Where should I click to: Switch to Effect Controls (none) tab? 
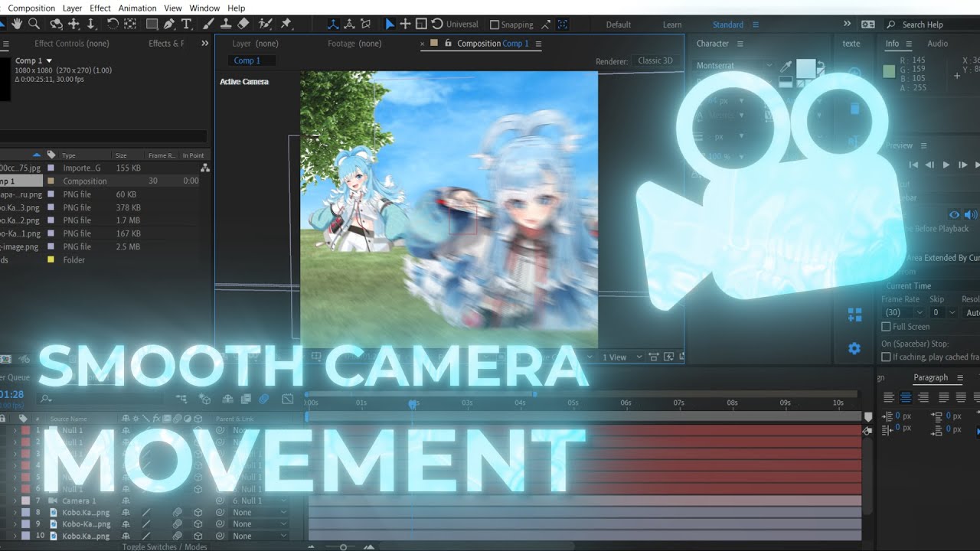[x=72, y=44]
